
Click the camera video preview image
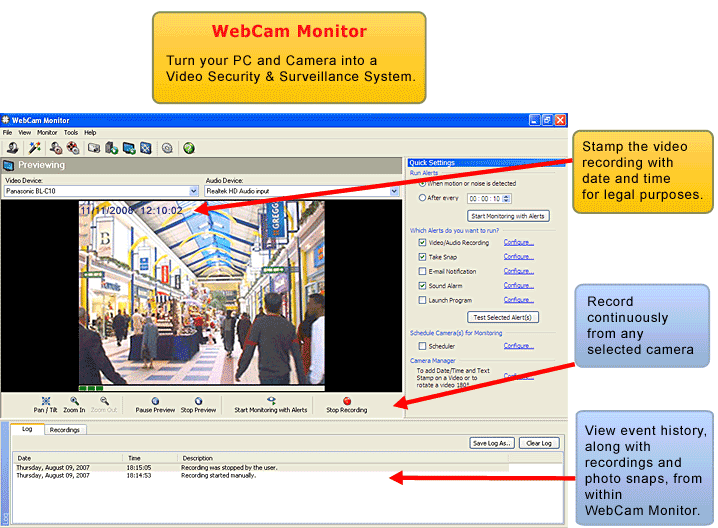point(201,295)
